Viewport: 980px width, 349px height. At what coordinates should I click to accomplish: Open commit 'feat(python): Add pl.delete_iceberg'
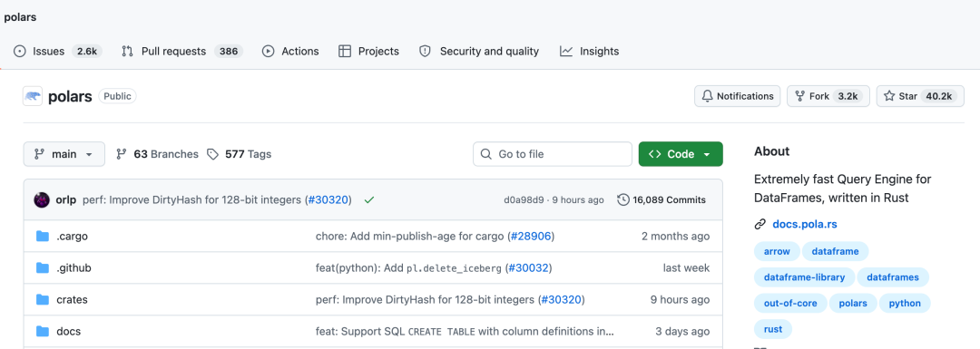408,267
